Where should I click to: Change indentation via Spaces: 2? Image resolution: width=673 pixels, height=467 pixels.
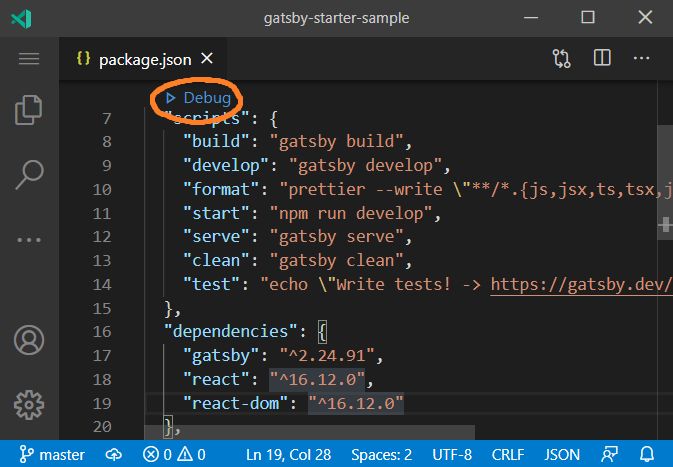point(382,455)
